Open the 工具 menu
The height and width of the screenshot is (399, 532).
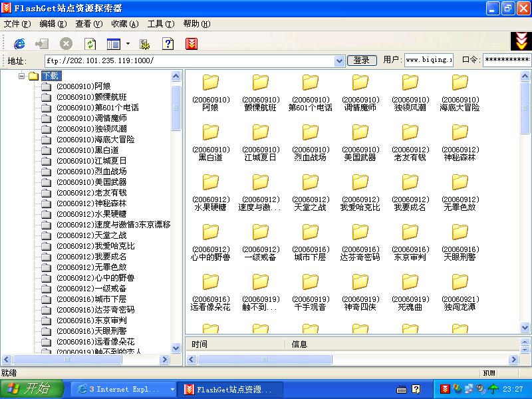(162, 23)
